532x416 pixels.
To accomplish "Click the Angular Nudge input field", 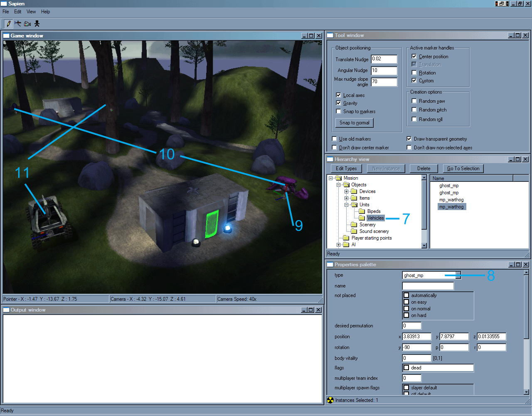I will coord(384,71).
